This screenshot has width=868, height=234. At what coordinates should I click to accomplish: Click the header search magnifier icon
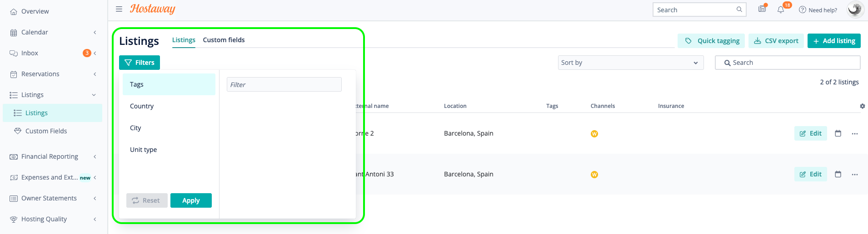point(739,10)
